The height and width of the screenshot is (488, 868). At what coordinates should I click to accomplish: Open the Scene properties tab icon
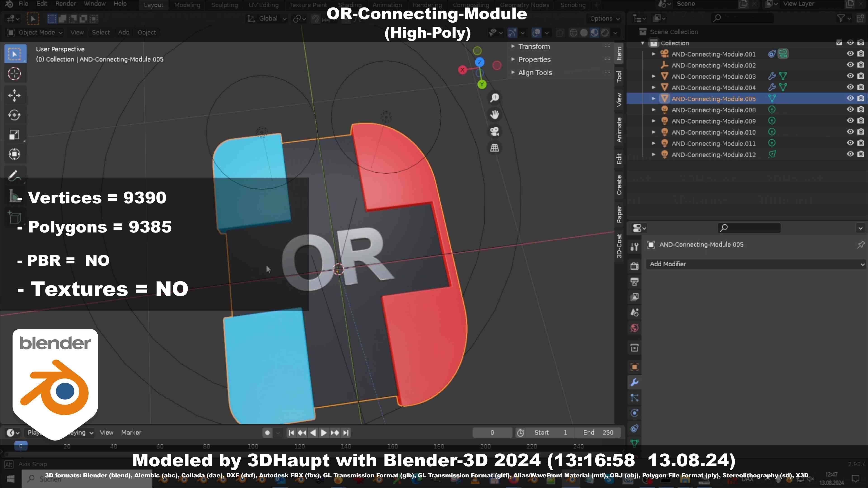(634, 312)
